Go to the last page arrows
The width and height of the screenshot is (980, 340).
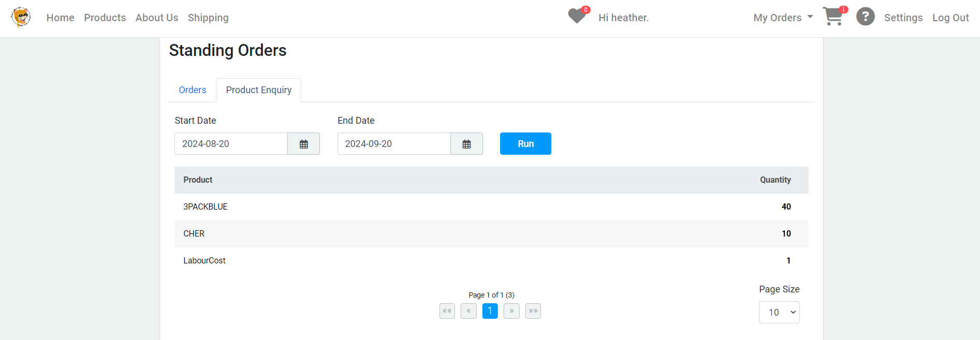tap(533, 311)
